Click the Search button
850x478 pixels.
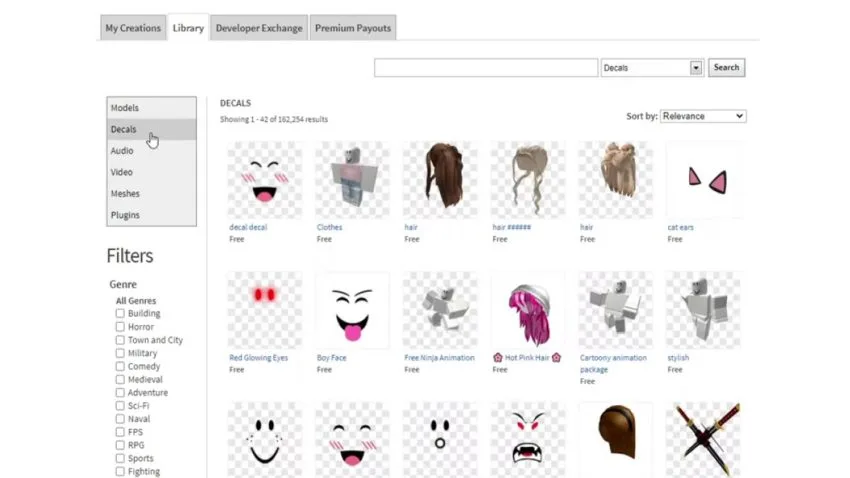coord(726,67)
